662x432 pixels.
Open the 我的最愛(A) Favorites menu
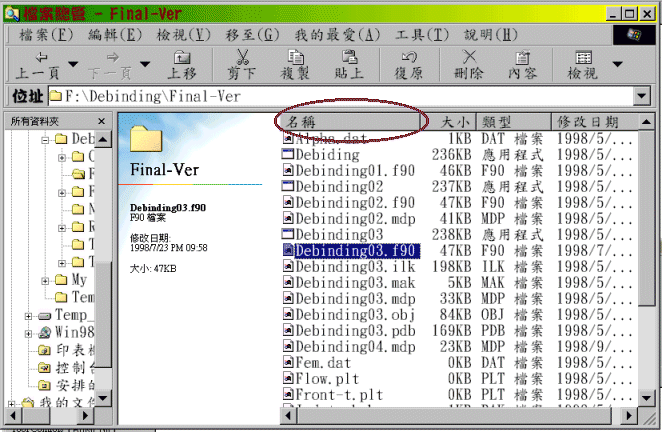click(x=340, y=35)
